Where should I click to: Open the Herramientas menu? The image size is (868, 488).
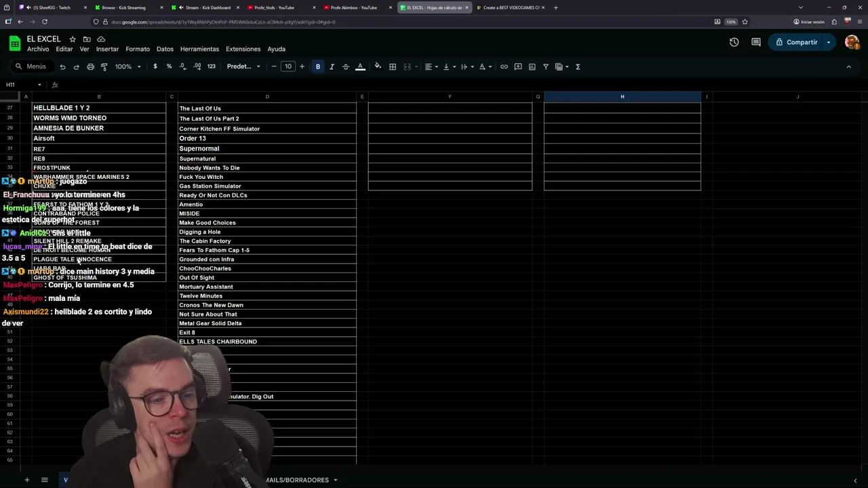pyautogui.click(x=199, y=49)
